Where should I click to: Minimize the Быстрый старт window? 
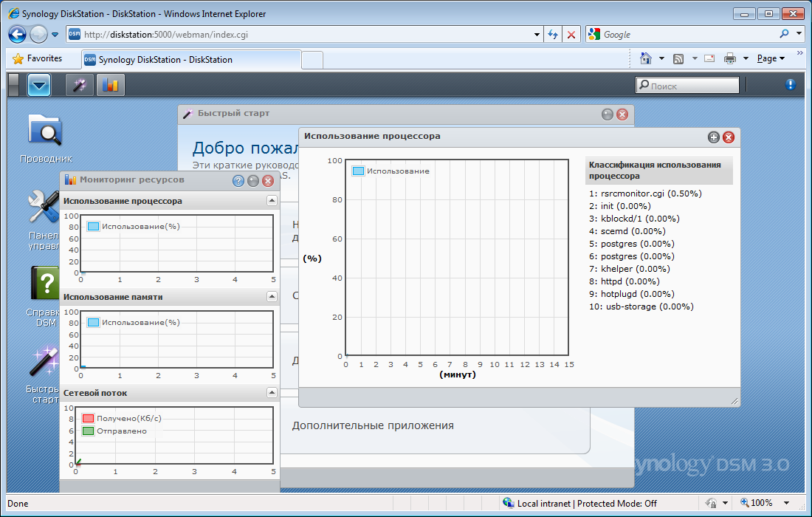point(608,114)
